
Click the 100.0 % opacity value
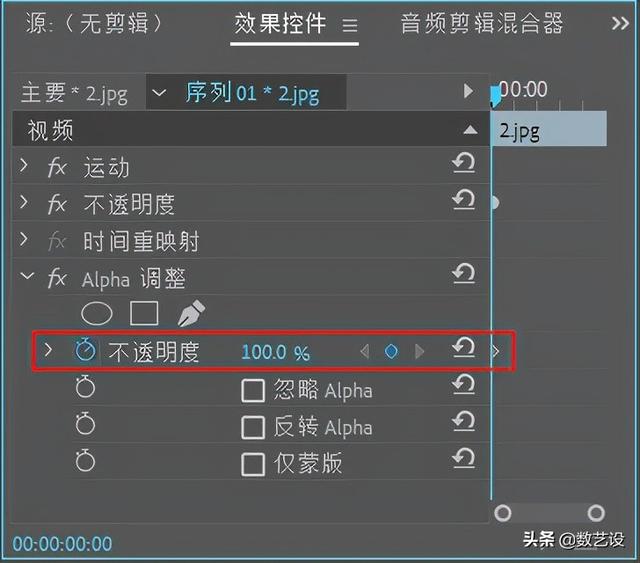tap(275, 352)
